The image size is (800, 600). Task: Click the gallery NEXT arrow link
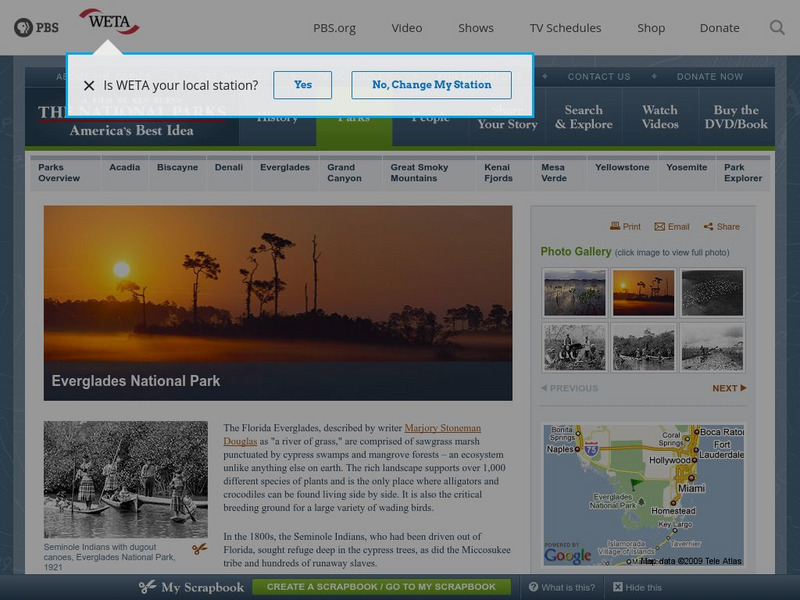pyautogui.click(x=729, y=388)
